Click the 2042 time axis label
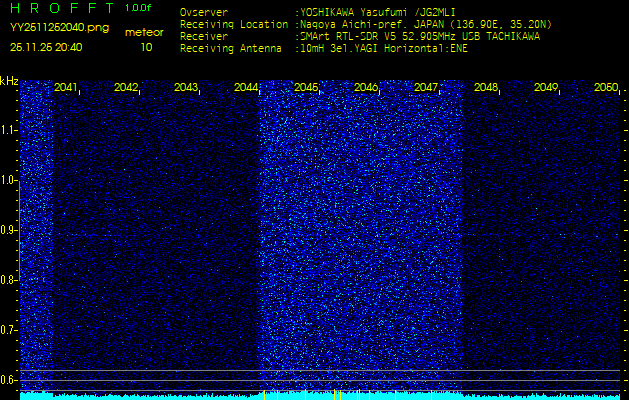The width and height of the screenshot is (629, 400). [x=126, y=87]
